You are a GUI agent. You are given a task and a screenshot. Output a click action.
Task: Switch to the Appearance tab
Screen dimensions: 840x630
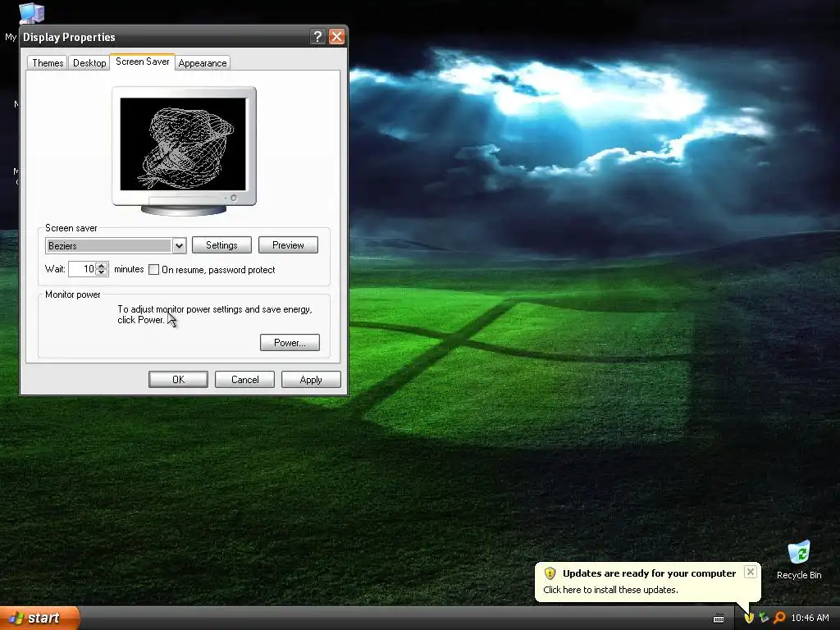203,63
